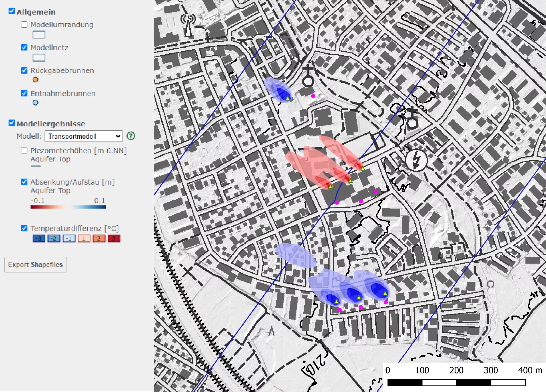Enable the Modellumrandung checkbox
Viewport: 546px width, 392px height.
point(24,25)
